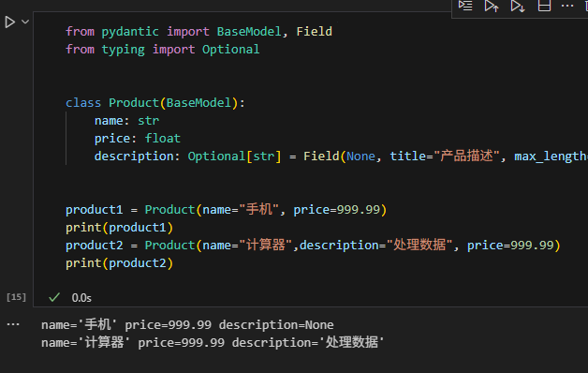This screenshot has height=373, width=588.
Task: Place cursor on 'from pydantic import BaseModel, Field' line
Action: (198, 32)
